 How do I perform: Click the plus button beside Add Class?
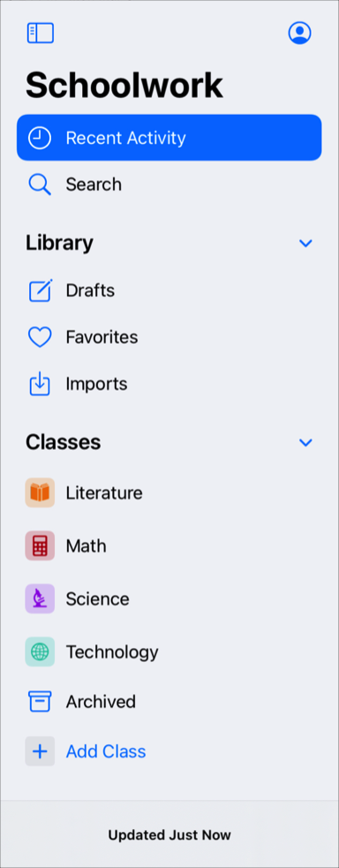pyautogui.click(x=40, y=751)
